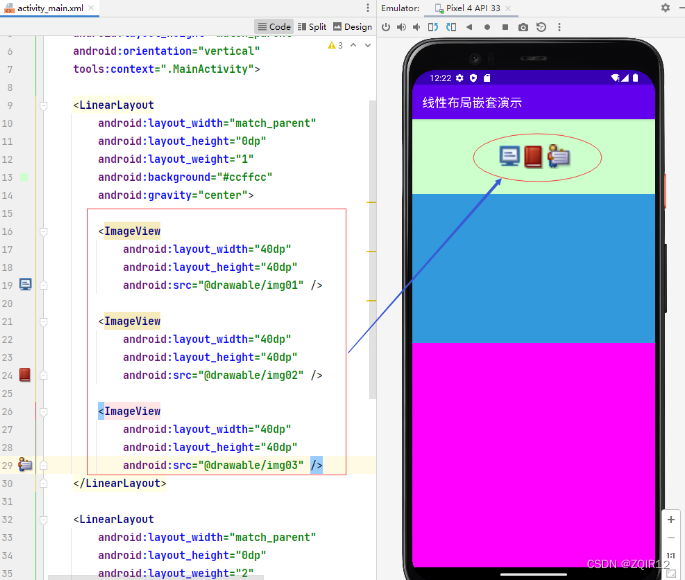This screenshot has width=685, height=580.
Task: Click android:layout_weight="2" on line 35
Action: pos(176,573)
